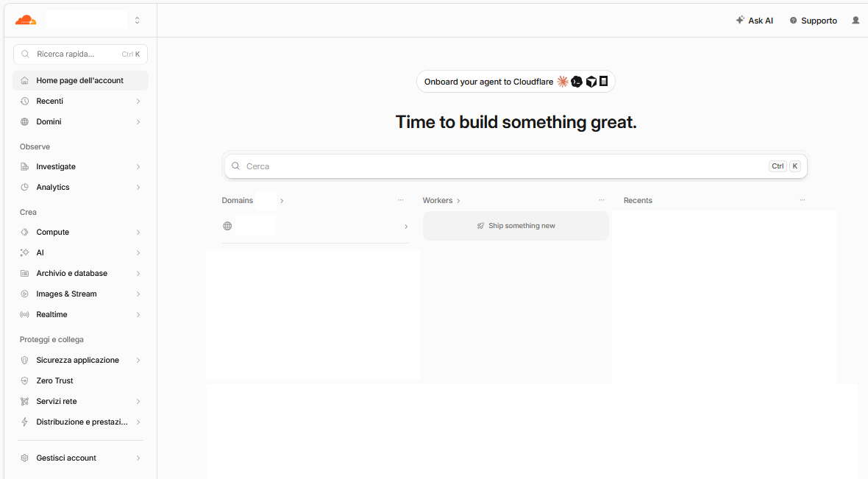Image resolution: width=868 pixels, height=479 pixels.
Task: Click the Ricerca rapida search field
Action: click(x=80, y=54)
